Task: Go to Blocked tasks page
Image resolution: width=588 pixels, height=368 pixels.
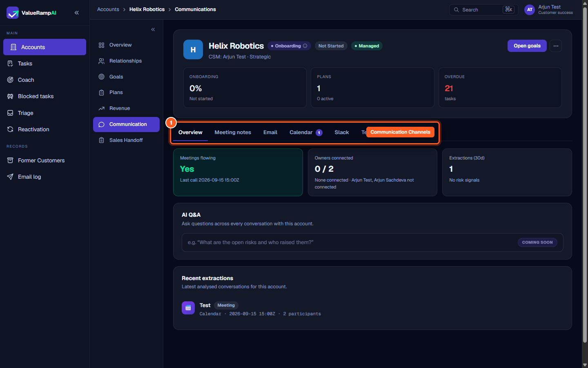Action: pyautogui.click(x=45, y=96)
